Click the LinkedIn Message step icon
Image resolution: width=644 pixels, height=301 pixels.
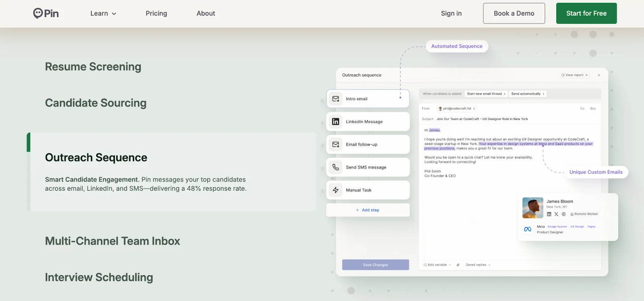[x=336, y=122]
